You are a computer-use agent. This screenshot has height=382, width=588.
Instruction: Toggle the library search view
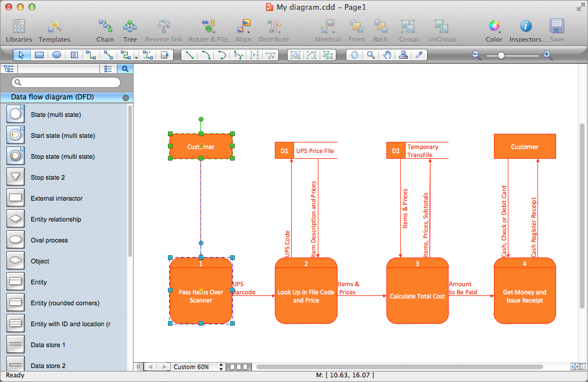(125, 69)
